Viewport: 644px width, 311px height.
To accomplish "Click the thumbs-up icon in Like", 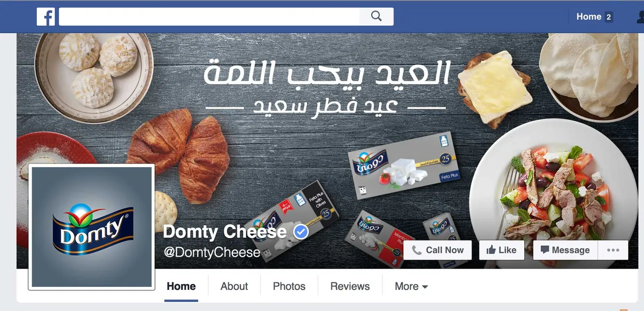I will pyautogui.click(x=491, y=250).
